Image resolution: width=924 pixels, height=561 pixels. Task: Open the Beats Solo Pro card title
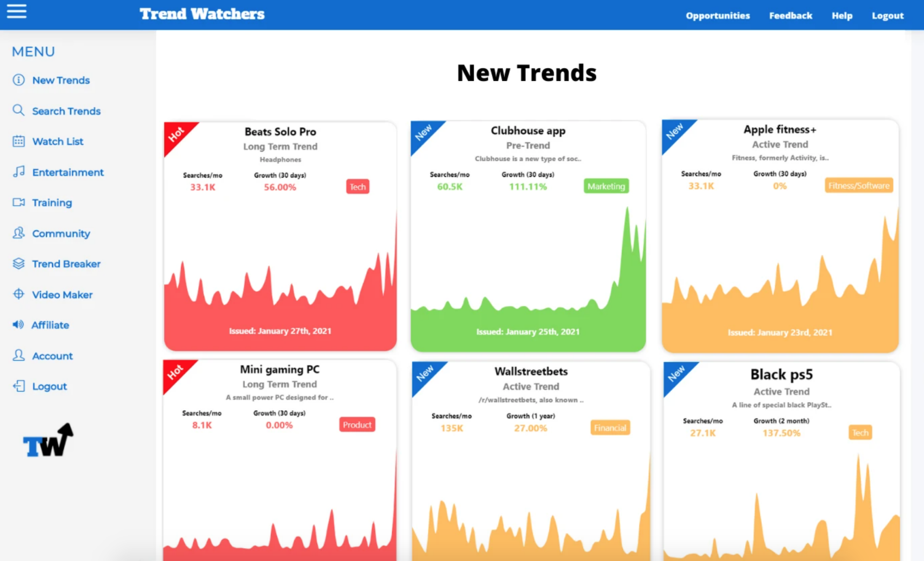[x=280, y=132]
